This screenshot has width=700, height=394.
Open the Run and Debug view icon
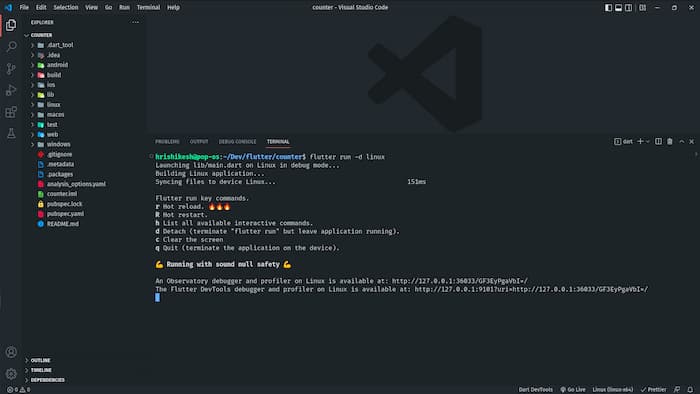11,90
